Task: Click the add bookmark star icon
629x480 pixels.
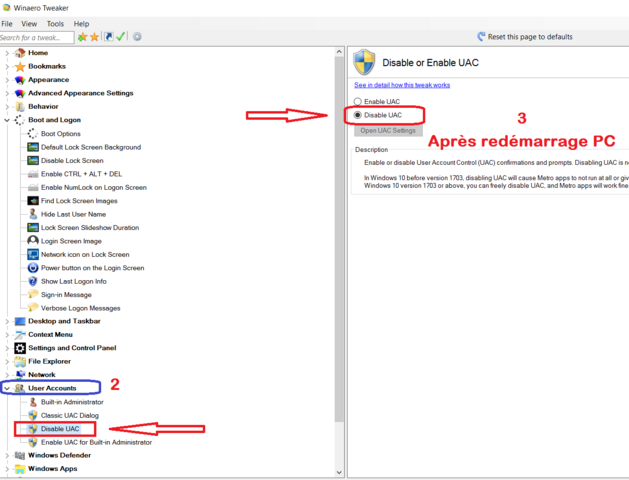Action: [x=83, y=37]
